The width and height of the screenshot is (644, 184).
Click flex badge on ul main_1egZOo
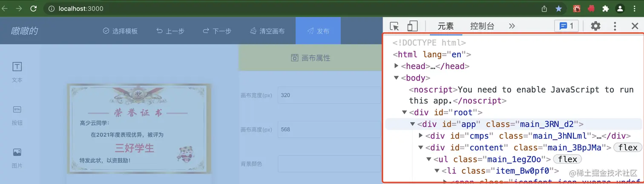(567, 159)
